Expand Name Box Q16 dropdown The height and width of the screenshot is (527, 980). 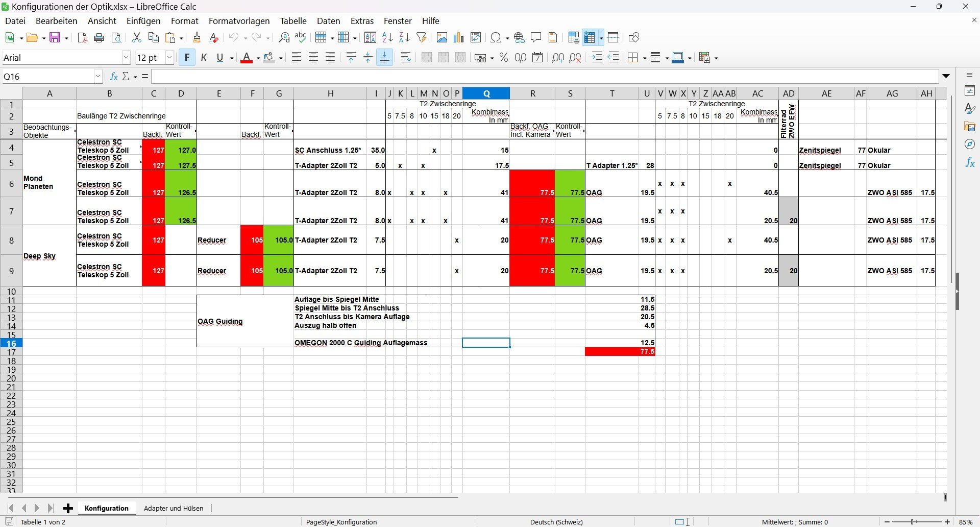coord(98,77)
